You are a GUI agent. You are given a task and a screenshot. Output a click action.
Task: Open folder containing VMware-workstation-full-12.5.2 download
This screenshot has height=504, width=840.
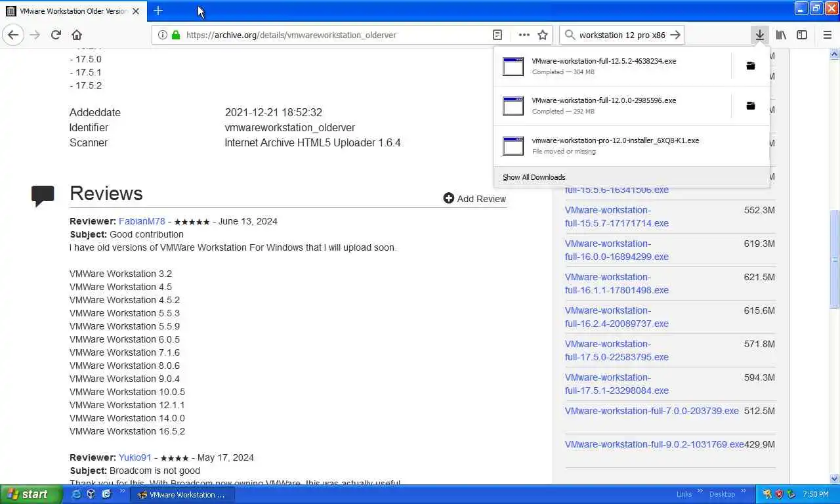pyautogui.click(x=751, y=66)
